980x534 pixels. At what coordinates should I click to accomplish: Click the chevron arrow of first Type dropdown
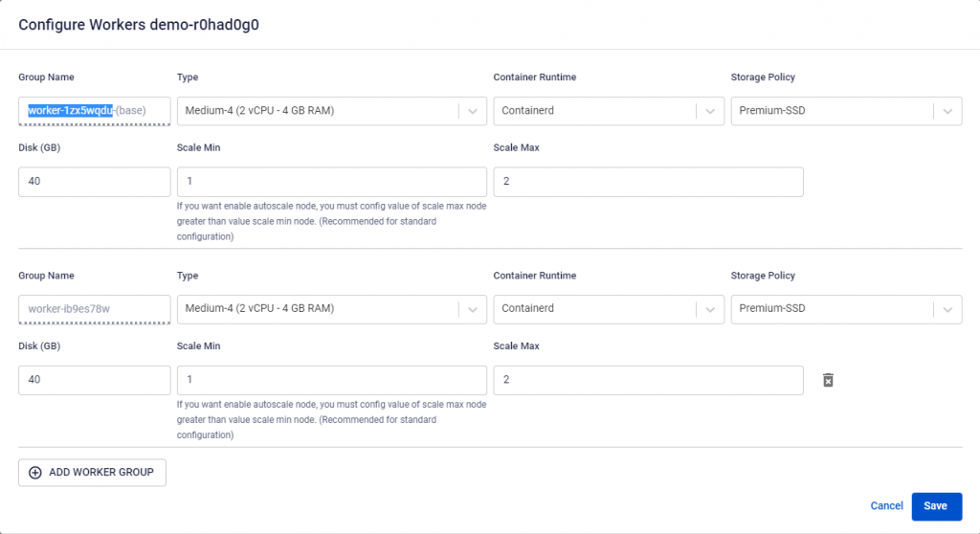click(473, 111)
